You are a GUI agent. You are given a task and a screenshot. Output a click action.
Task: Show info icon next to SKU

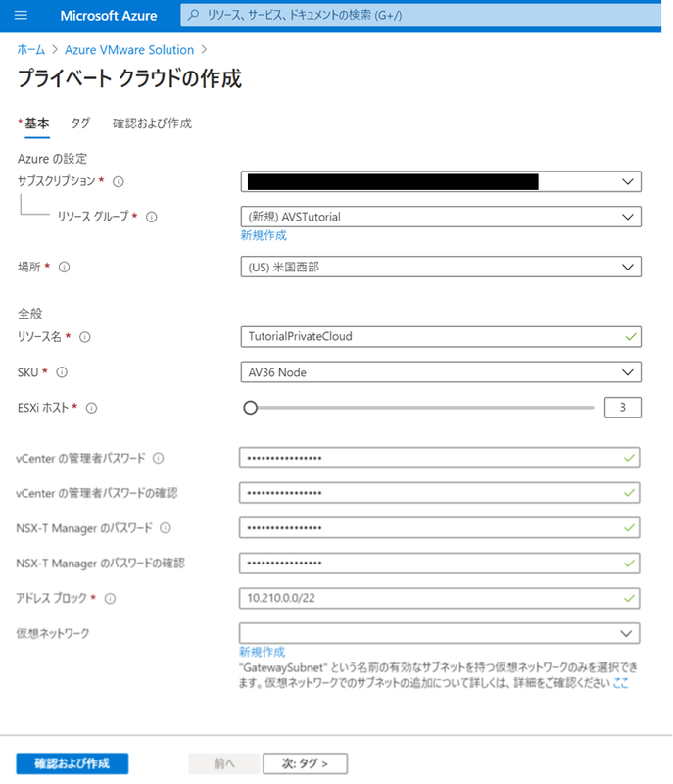[62, 372]
